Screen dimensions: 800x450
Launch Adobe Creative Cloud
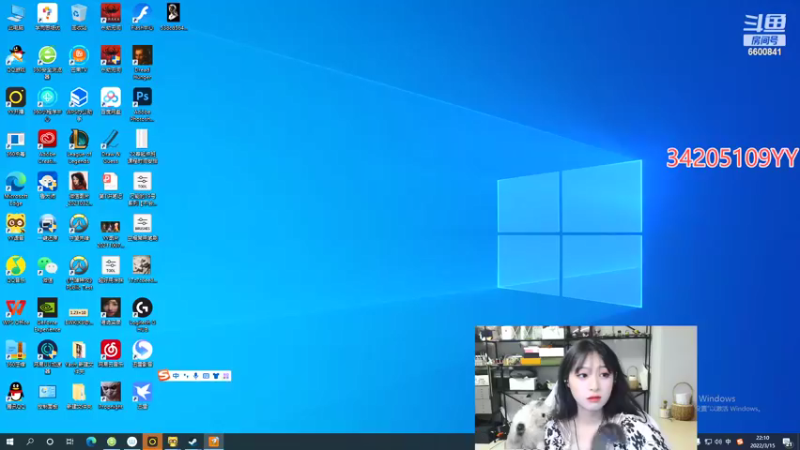click(x=47, y=146)
